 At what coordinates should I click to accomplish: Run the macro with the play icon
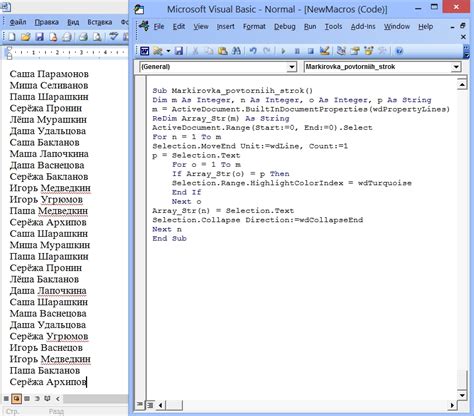tap(283, 51)
